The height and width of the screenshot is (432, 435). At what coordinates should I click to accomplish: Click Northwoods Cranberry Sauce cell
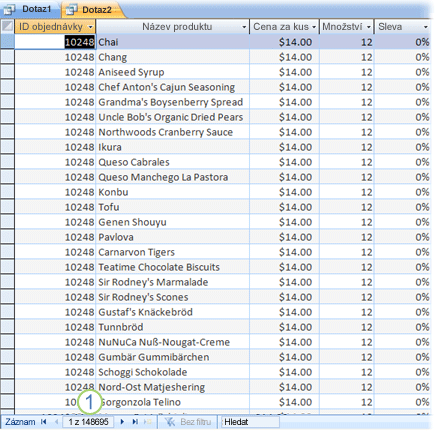click(173, 132)
